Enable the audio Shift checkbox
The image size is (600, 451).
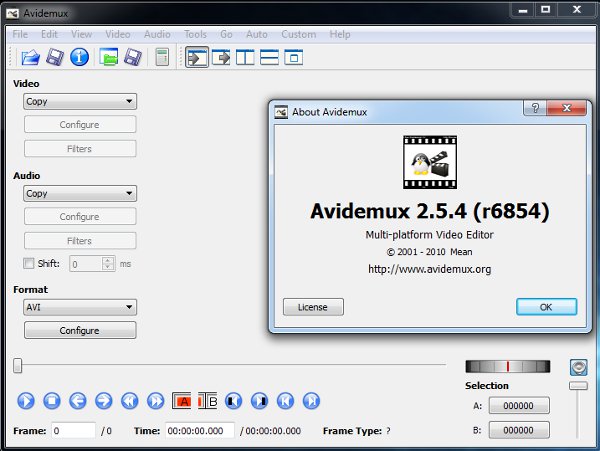(x=29, y=263)
